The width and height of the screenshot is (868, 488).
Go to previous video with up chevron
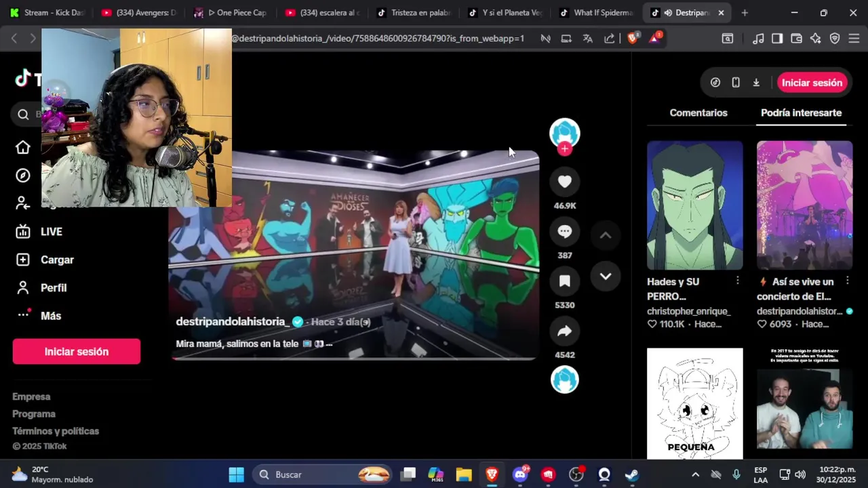click(x=606, y=235)
